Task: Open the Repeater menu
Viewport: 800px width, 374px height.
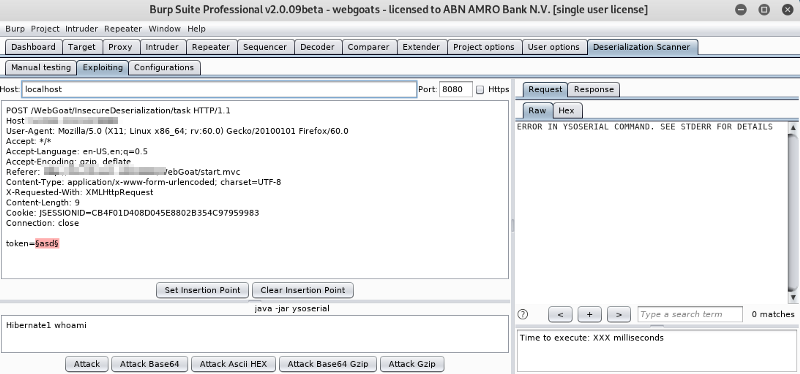Action: click(x=123, y=29)
